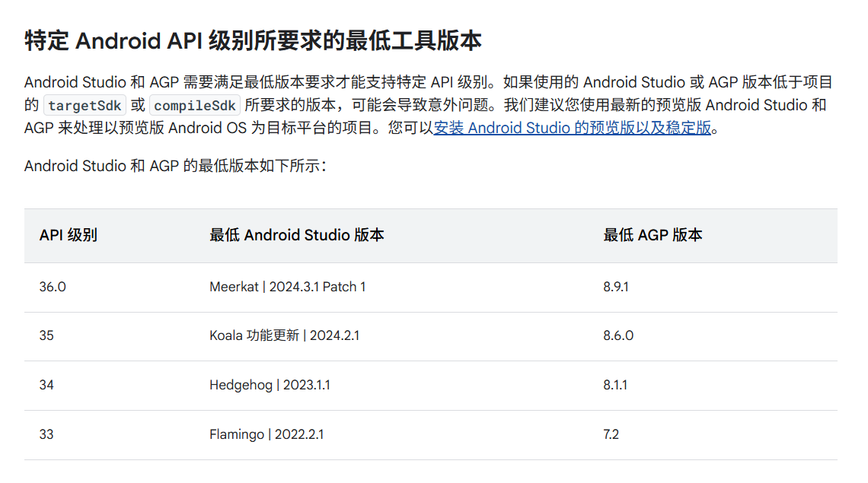The height and width of the screenshot is (483, 868).
Task: Click the API level 35 cell
Action: coord(46,335)
